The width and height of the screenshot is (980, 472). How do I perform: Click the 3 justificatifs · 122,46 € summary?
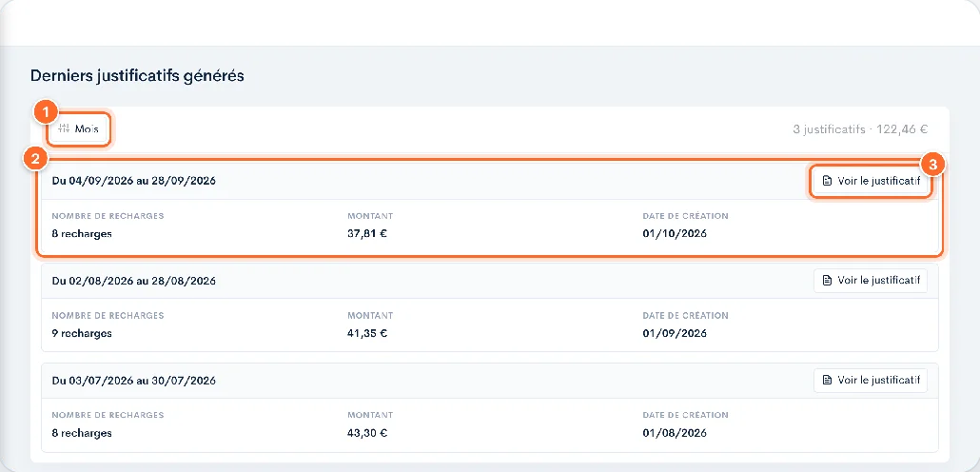860,130
